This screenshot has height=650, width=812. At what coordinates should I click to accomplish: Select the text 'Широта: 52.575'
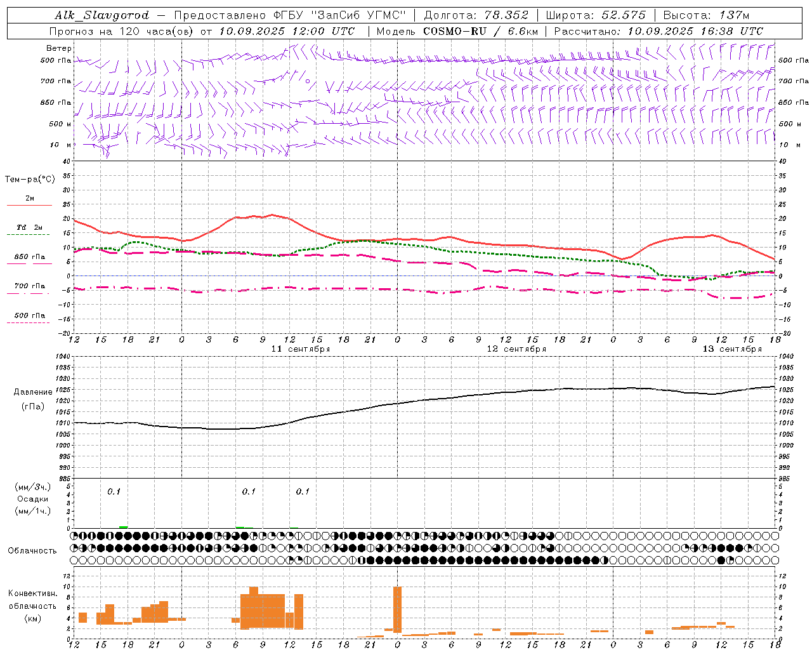pos(596,15)
